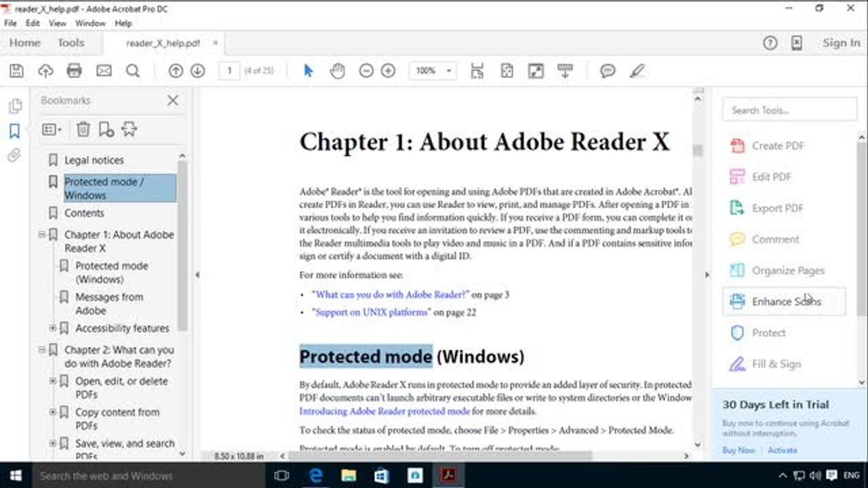
Task: Click the Sign In button
Action: [841, 43]
